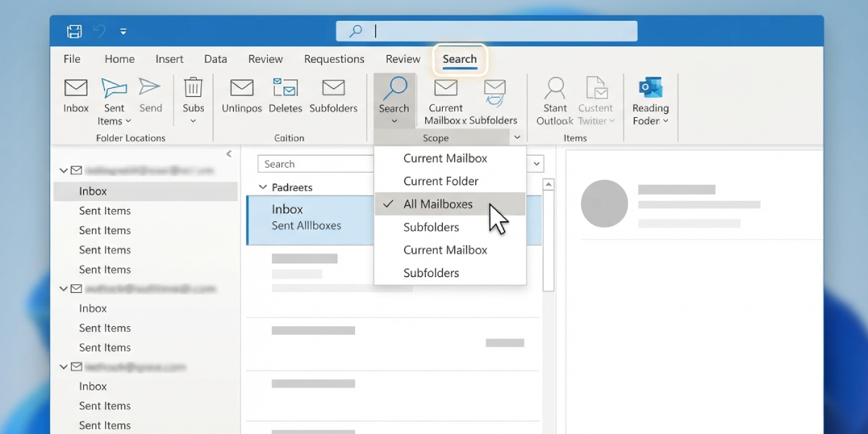This screenshot has width=868, height=434.
Task: Click the Current Mailbox envelope icon in the ribbon
Action: click(x=446, y=88)
